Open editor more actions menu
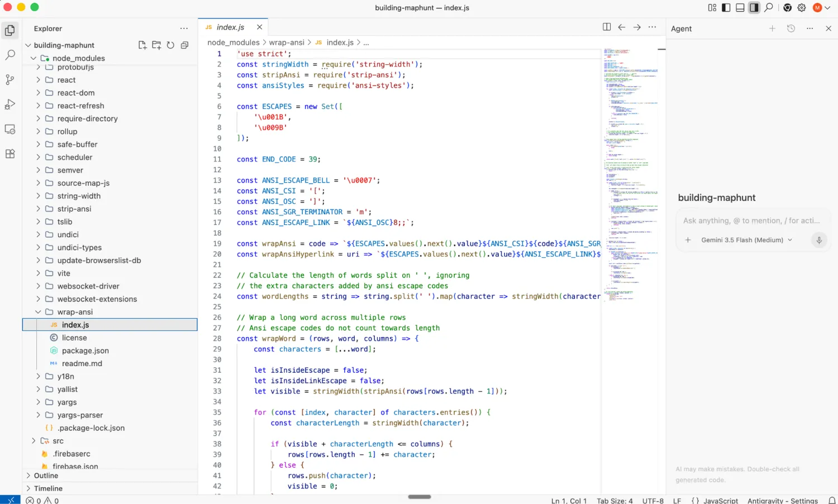The width and height of the screenshot is (838, 504). (x=652, y=27)
